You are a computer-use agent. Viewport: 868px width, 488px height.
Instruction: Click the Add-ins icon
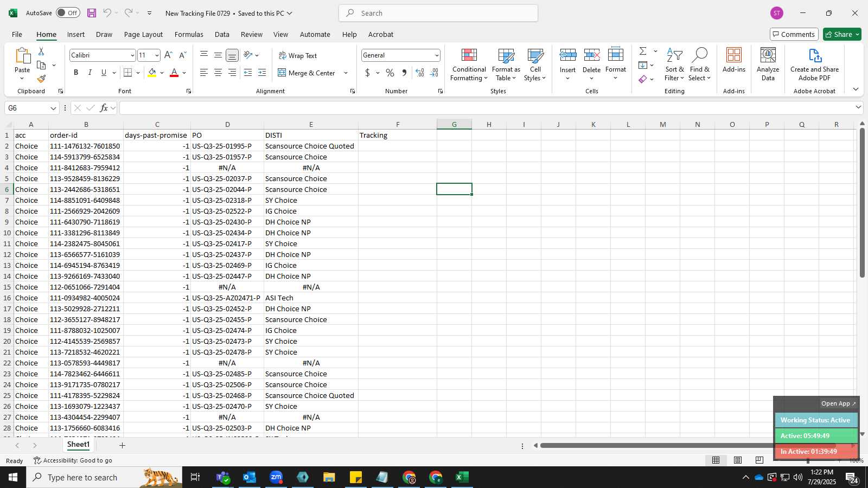tap(734, 60)
